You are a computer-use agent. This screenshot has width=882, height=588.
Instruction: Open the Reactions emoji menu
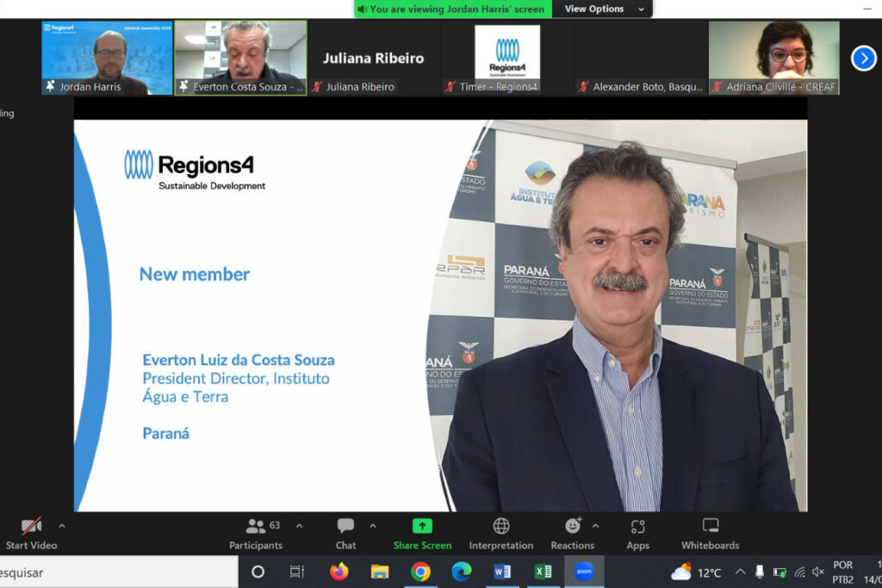tap(573, 526)
